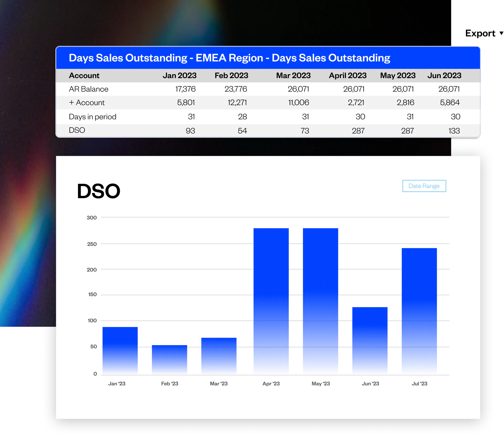Image resolution: width=504 pixels, height=437 pixels.
Task: Click the 200 y-axis label
Action: (91, 270)
